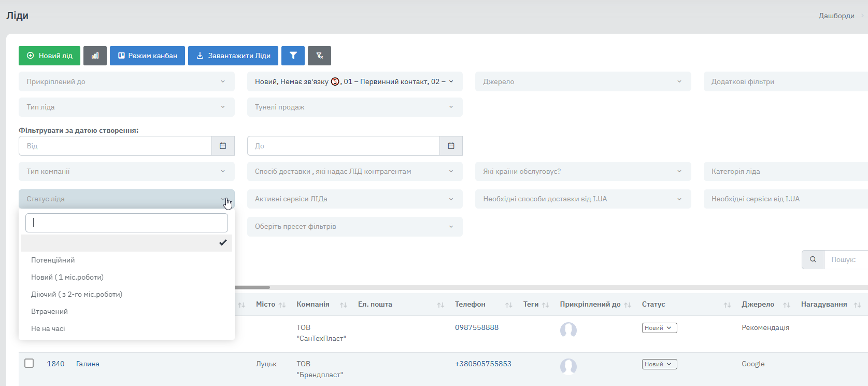Viewport: 868px width, 386px height.
Task: Open 'Тип компанії' dropdown
Action: click(x=126, y=171)
